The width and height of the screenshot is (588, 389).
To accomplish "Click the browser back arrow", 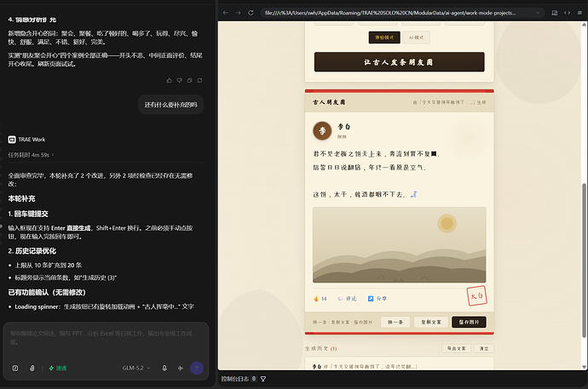I will [225, 13].
